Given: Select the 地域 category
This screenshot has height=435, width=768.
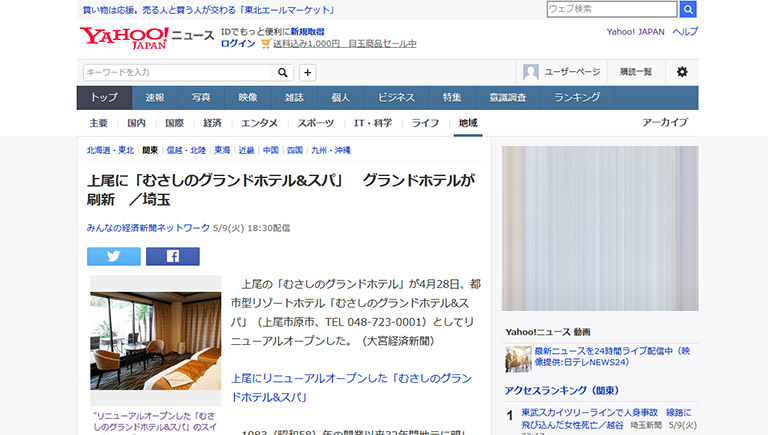Looking at the screenshot, I should click(468, 123).
